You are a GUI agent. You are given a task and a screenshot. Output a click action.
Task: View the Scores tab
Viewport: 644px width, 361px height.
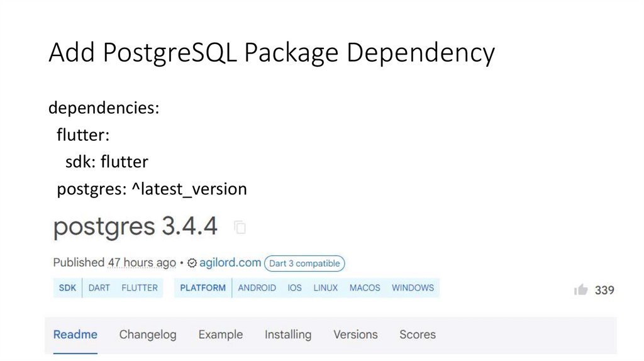tap(418, 335)
